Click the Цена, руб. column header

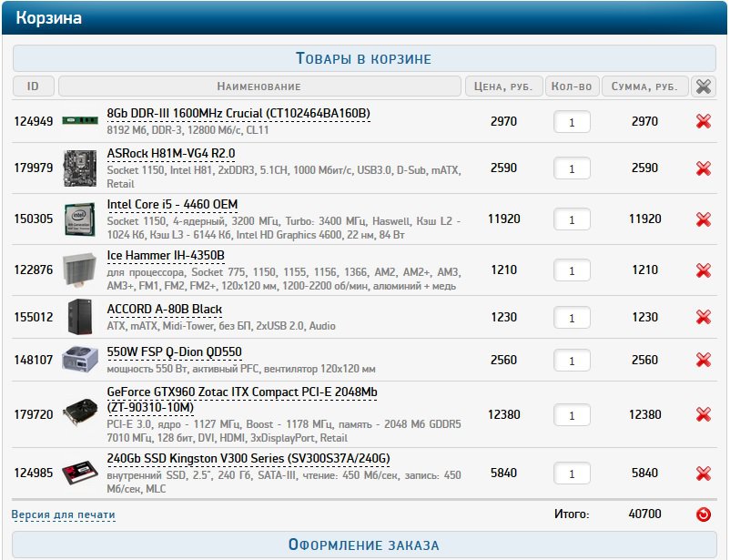pos(504,87)
